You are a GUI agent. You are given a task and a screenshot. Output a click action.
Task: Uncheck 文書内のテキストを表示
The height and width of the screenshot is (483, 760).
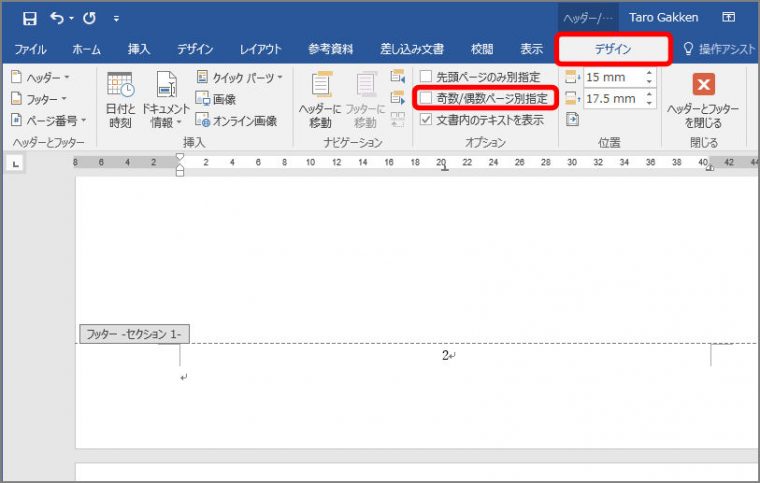426,120
